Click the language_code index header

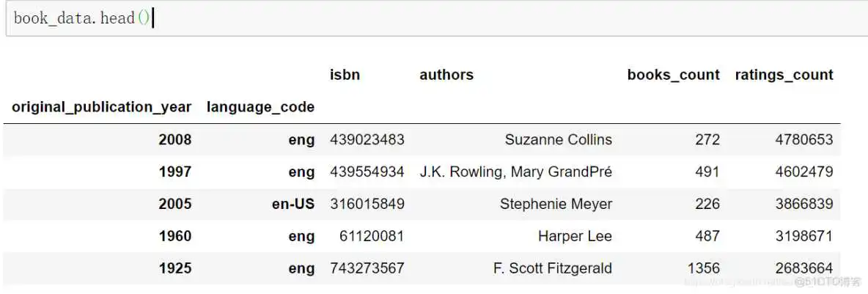click(260, 107)
